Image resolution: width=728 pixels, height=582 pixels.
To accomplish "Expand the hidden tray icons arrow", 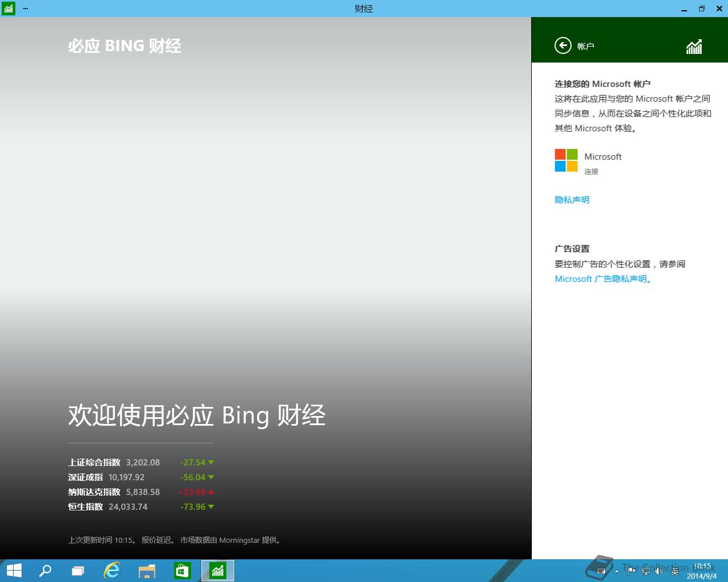I will pyautogui.click(x=617, y=571).
